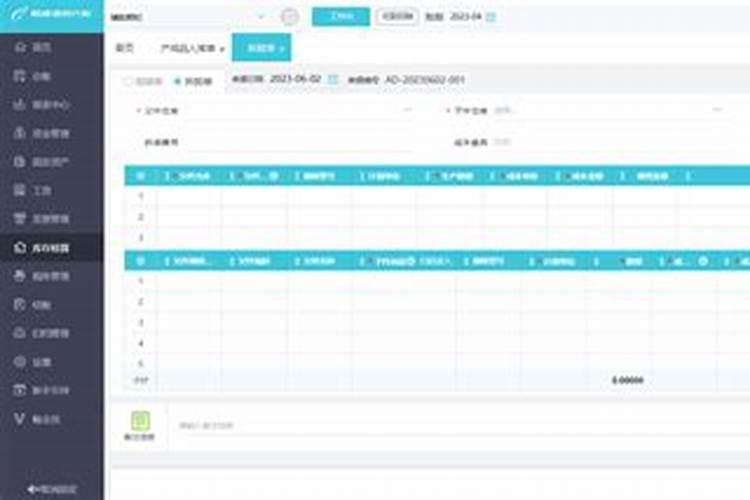Open calendar icon beside date 2023-06-02
The height and width of the screenshot is (500, 750).
pos(333,79)
